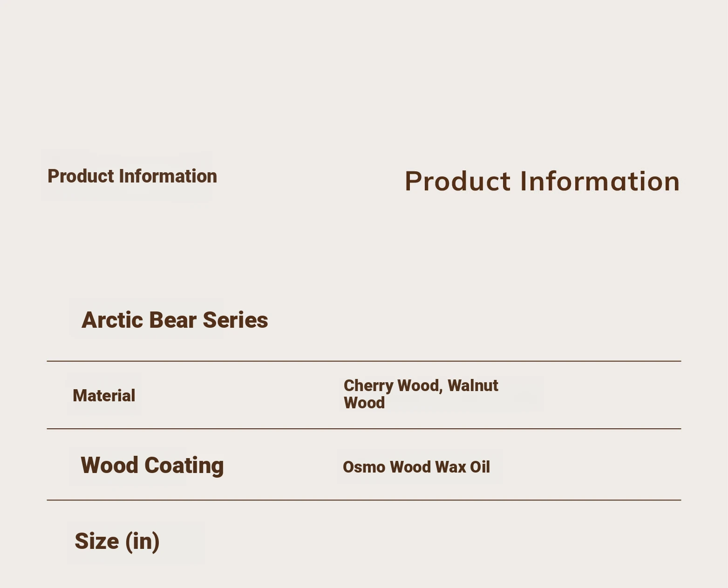The height and width of the screenshot is (588, 728).
Task: Click the small bold Product Information label
Action: point(132,176)
